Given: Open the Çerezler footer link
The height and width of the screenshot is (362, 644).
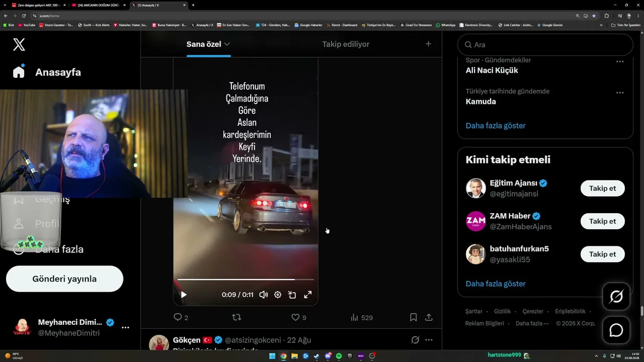Looking at the screenshot, I should point(533,312).
